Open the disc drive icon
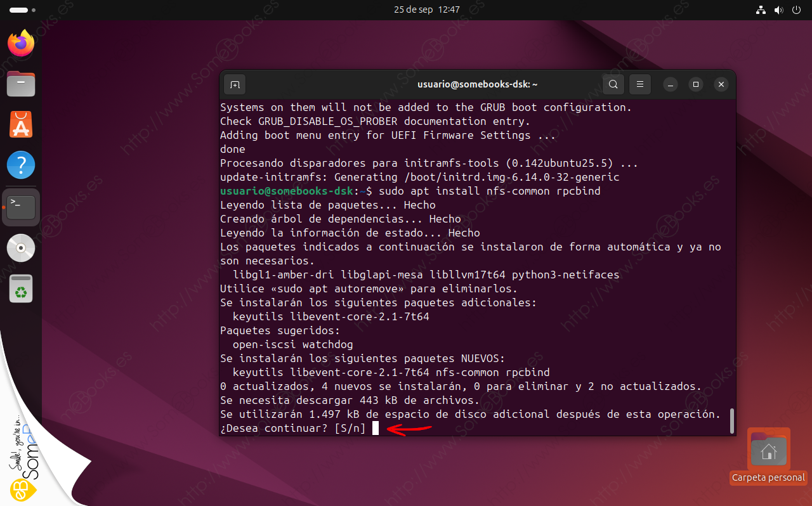Screen dimensions: 812x506 click(21, 248)
